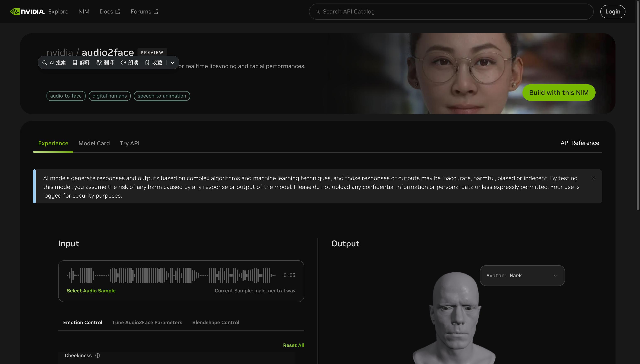Click the Cheekiness info icon
This screenshot has width=640, height=364.
(98, 355)
